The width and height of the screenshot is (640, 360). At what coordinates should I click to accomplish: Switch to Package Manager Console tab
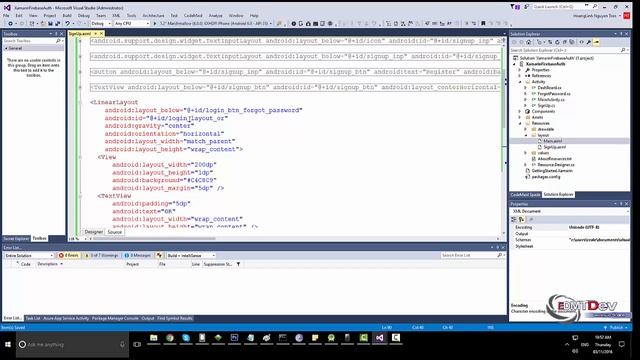(115, 318)
